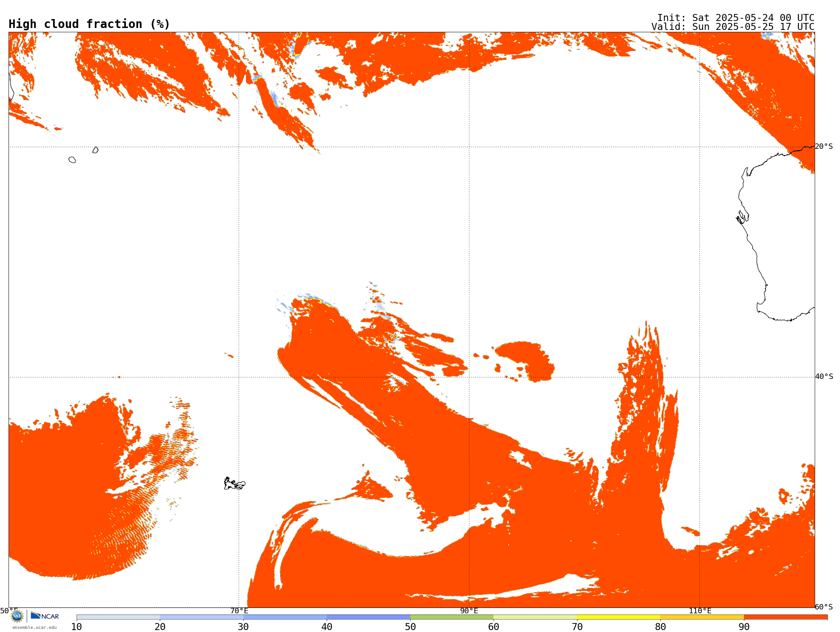This screenshot has height=632, width=840.
Task: Click the 40–50 periwinkle colorbar segment
Action: click(368, 617)
